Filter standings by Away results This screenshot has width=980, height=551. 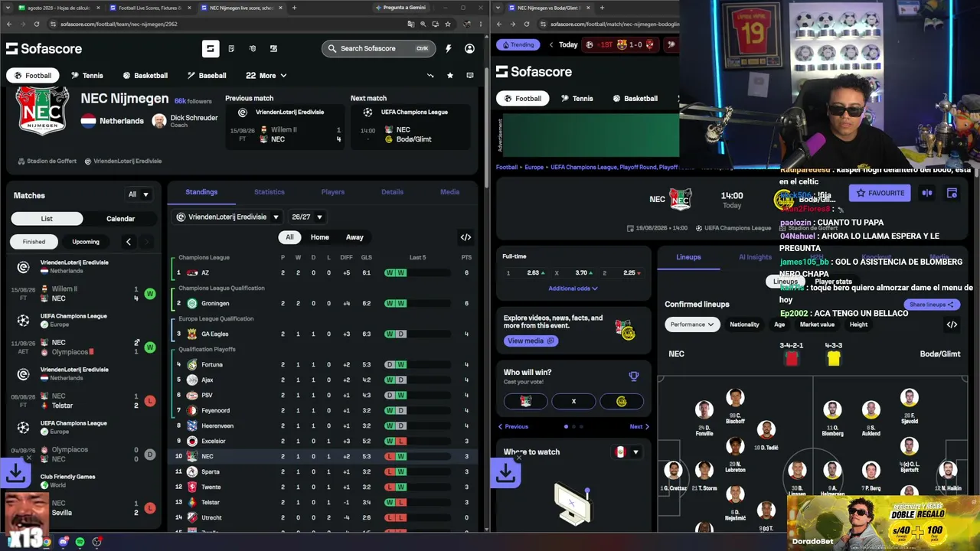click(x=354, y=237)
